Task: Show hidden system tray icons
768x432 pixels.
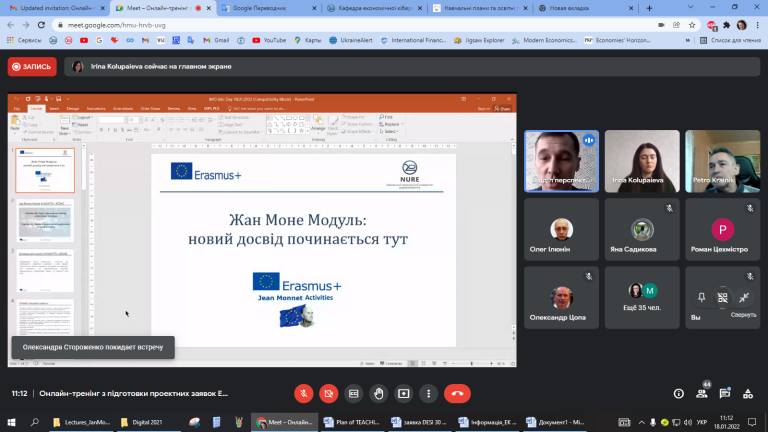Action: (641, 422)
